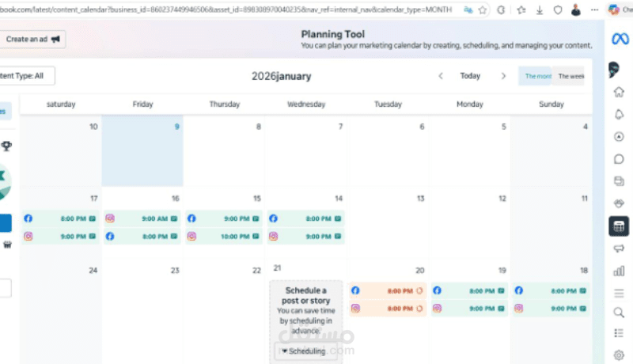Viewport: 633px width, 364px height.
Task: Click the search magnifier in sidebar
Action: coord(619,313)
